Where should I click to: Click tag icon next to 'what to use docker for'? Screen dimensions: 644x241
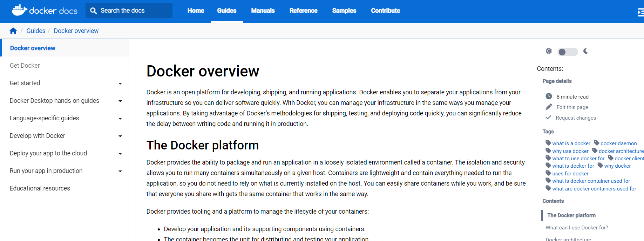548,158
